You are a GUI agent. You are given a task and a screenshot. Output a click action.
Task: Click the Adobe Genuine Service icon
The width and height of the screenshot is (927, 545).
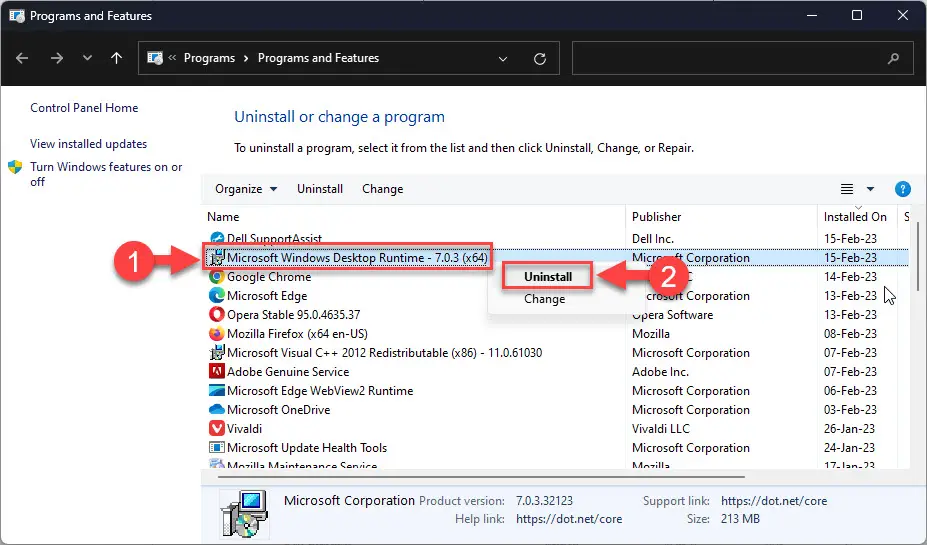click(217, 372)
